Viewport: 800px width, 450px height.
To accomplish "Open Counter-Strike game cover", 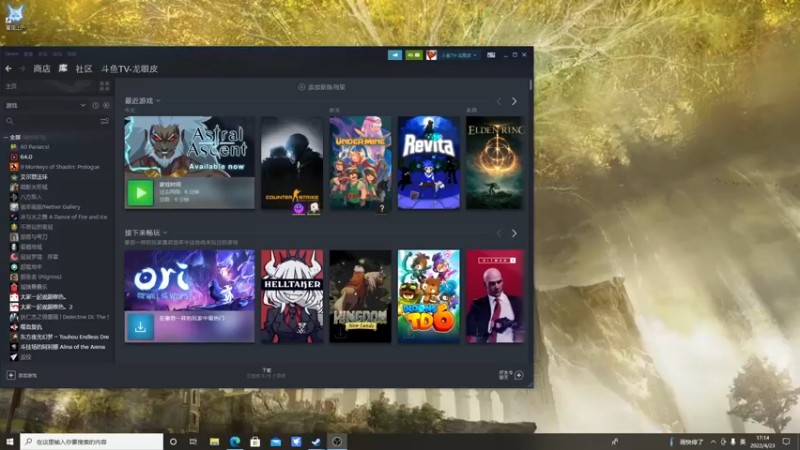I will pos(292,163).
